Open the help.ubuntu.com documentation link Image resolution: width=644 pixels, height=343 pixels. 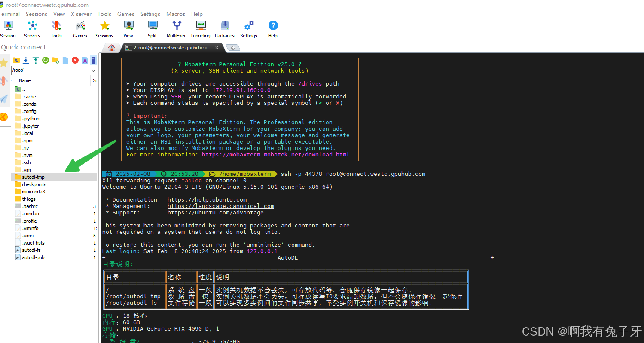[x=207, y=199]
